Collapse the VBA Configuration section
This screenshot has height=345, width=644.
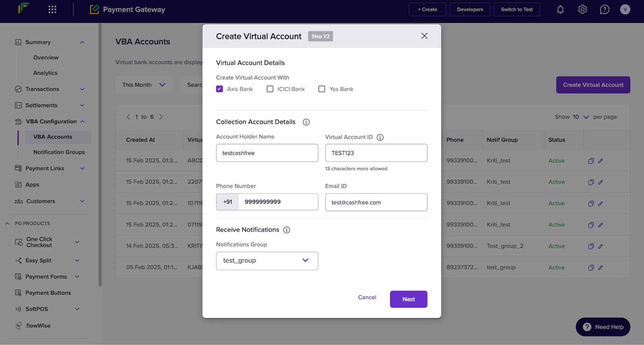[82, 121]
